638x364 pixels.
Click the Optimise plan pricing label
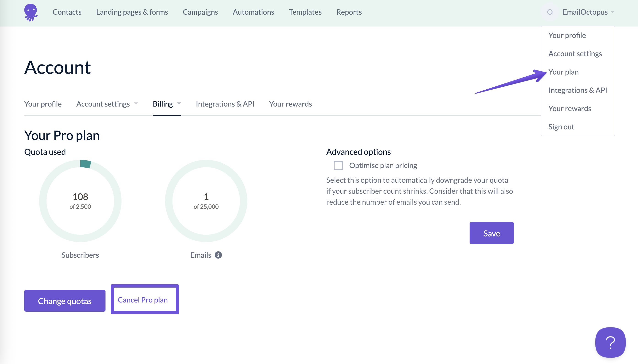383,166
